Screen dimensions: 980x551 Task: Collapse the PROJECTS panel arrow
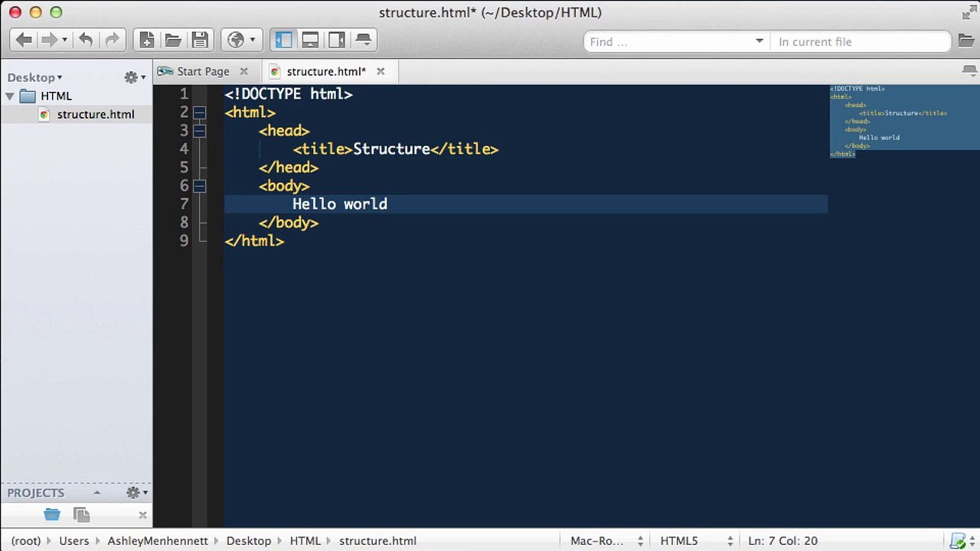[96, 493]
